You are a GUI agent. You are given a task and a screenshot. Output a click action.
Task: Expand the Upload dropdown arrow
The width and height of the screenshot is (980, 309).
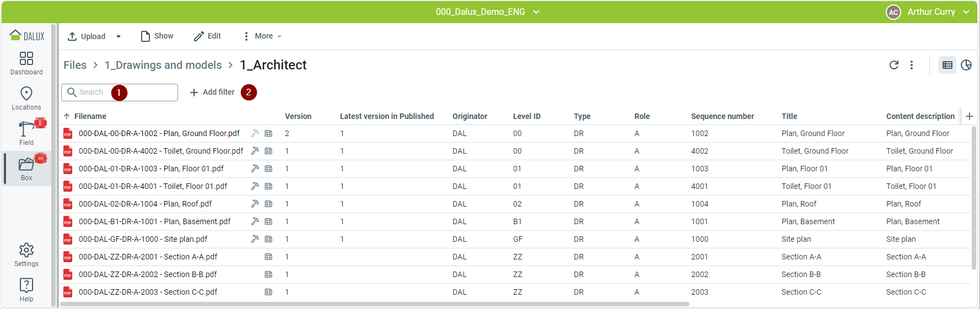point(119,36)
